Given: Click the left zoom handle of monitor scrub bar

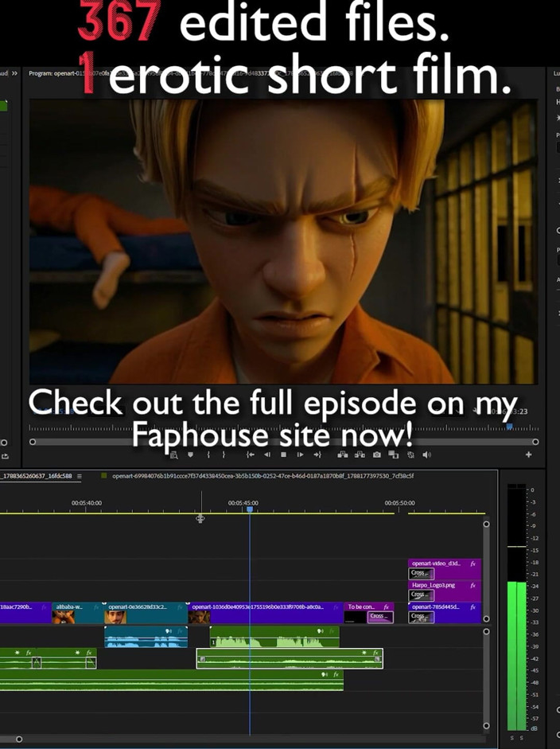Looking at the screenshot, I should tap(33, 442).
